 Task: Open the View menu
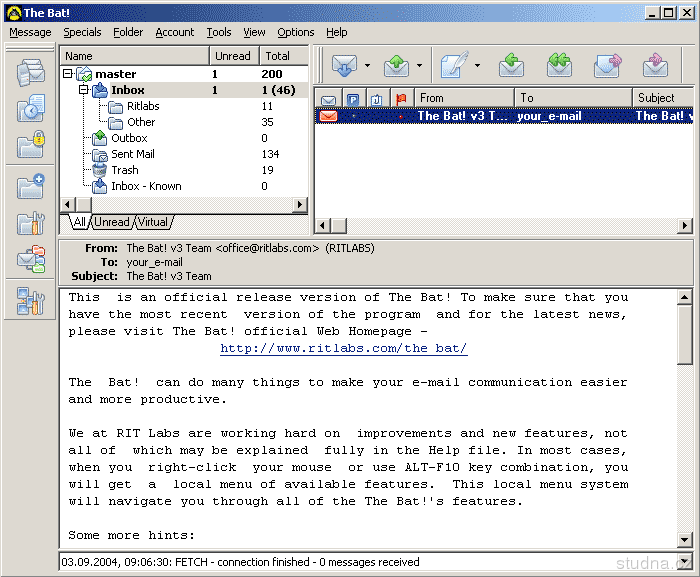pyautogui.click(x=254, y=32)
